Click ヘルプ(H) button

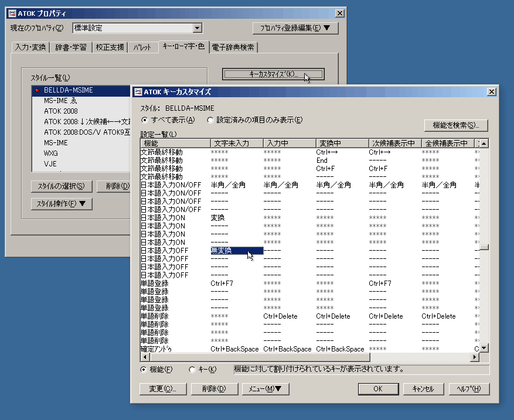pos(469,389)
